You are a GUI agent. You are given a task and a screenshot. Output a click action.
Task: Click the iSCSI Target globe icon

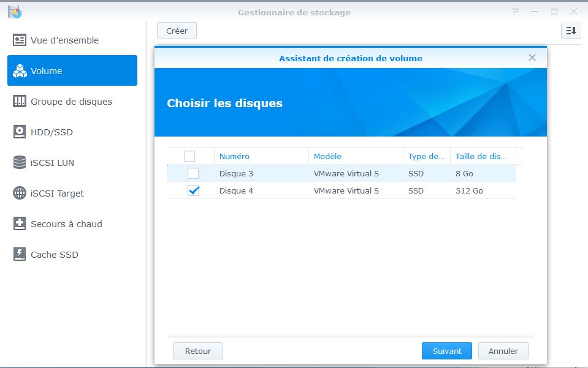(20, 193)
